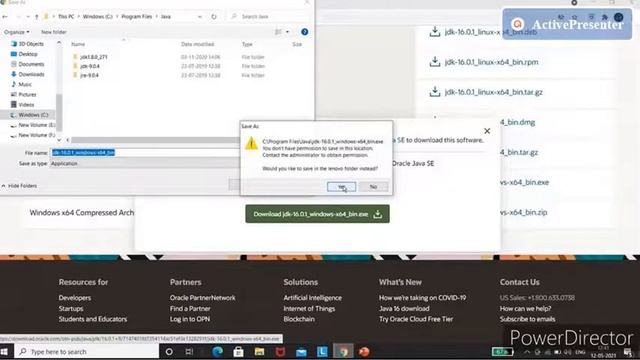The width and height of the screenshot is (640, 360).
Task: Open jdk-16.0.1_linux-x64_bin.tar.gz link
Action: [x=493, y=92]
